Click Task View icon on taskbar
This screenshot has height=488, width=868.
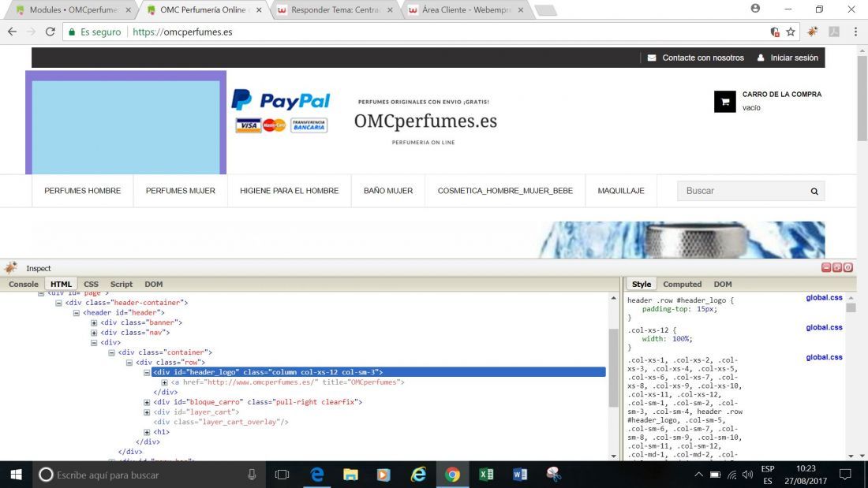(282, 474)
